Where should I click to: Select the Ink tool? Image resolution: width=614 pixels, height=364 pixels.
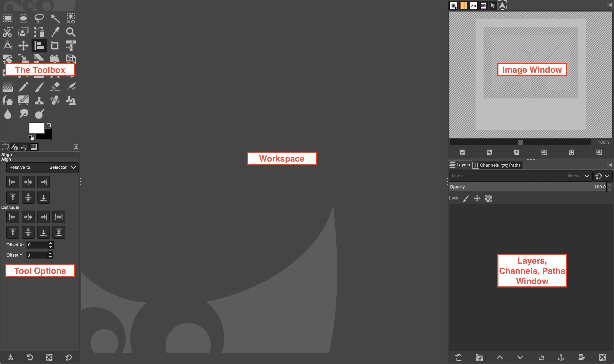(8, 100)
